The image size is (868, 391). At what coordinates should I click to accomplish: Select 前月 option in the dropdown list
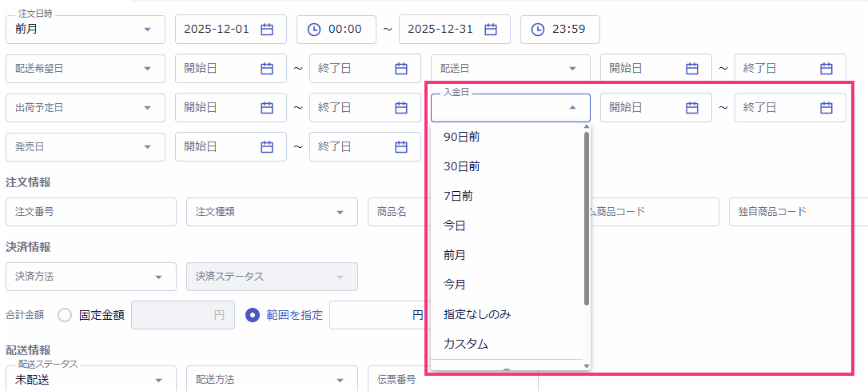tap(455, 255)
